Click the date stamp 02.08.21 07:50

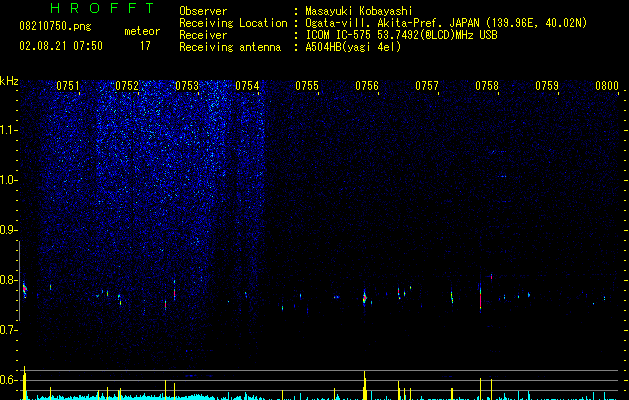pyautogui.click(x=61, y=46)
